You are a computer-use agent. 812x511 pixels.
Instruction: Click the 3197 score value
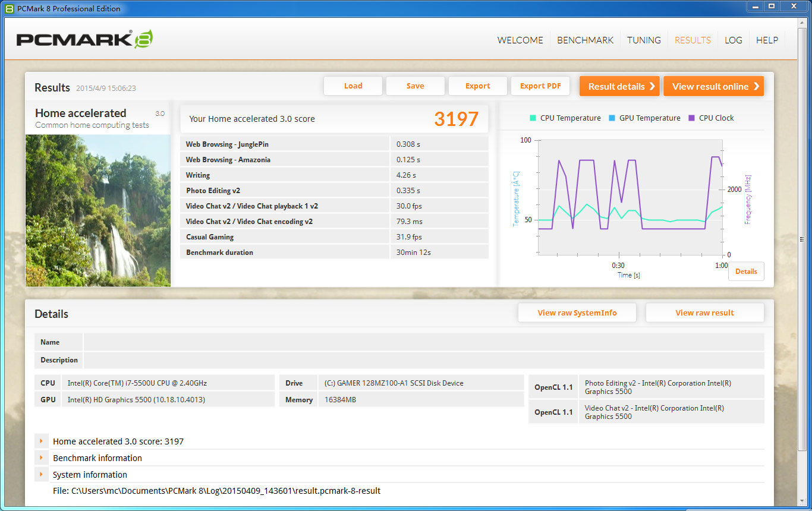pos(456,119)
